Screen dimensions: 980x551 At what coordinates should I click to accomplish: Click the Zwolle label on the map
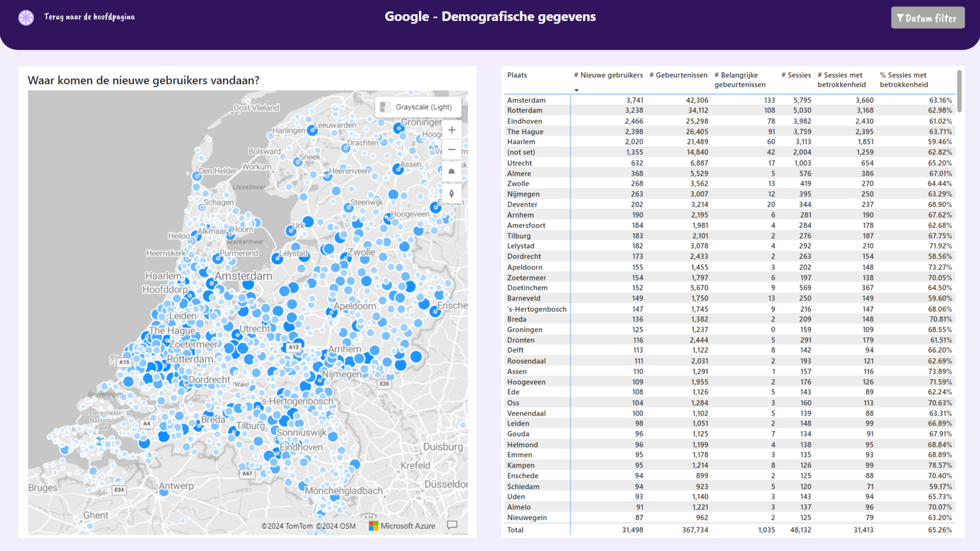(x=361, y=252)
